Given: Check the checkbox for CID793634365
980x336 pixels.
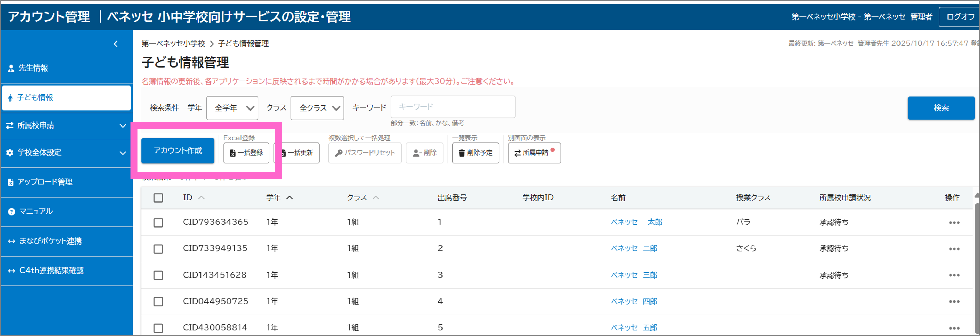Looking at the screenshot, I should pyautogui.click(x=159, y=223).
